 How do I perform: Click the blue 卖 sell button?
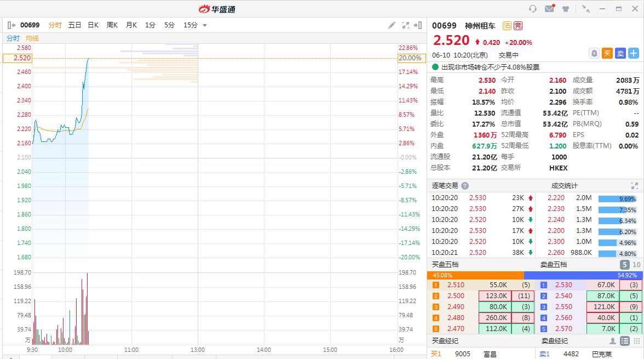(x=620, y=53)
